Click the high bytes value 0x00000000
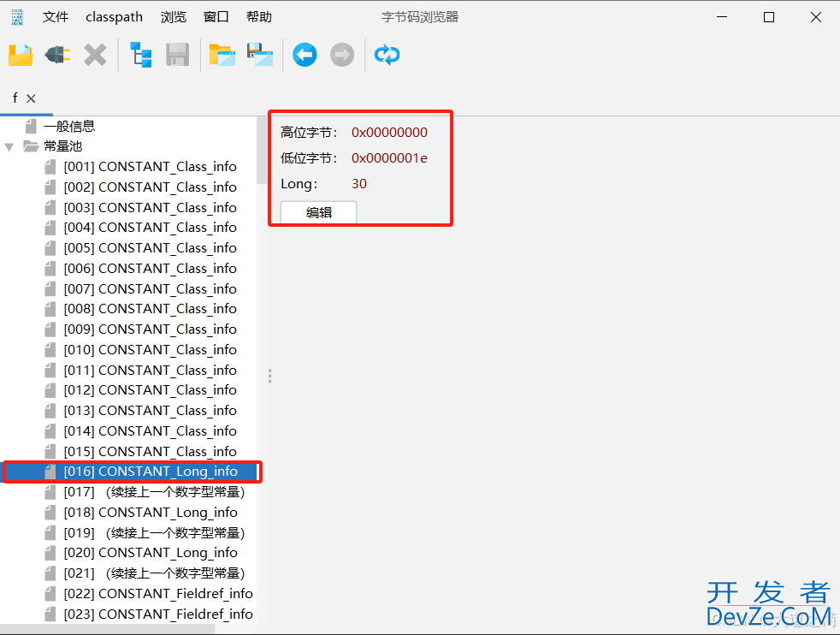This screenshot has height=635, width=840. point(389,133)
